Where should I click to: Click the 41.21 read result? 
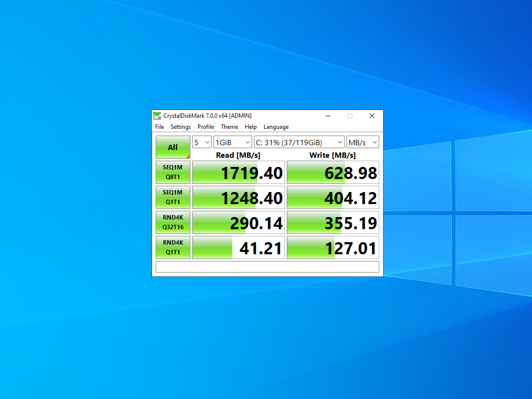(x=239, y=248)
